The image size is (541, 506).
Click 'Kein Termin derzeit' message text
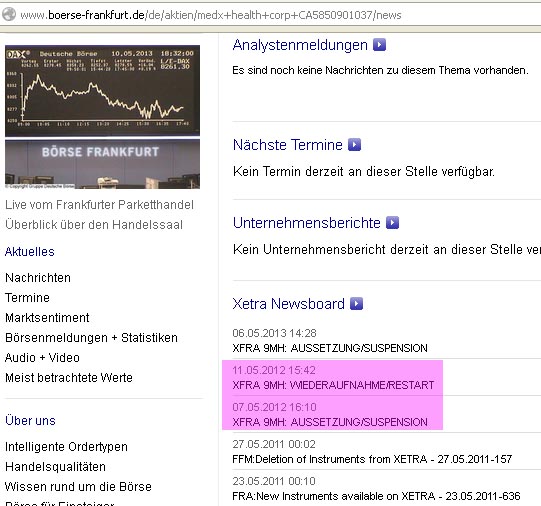[x=364, y=171]
